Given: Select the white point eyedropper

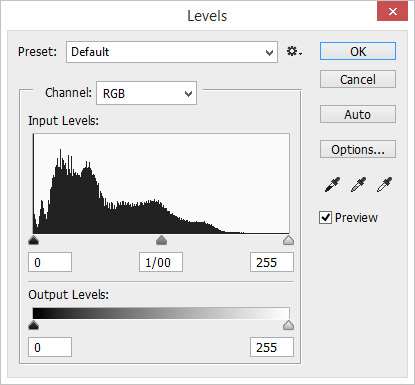Looking at the screenshot, I should click(x=384, y=184).
